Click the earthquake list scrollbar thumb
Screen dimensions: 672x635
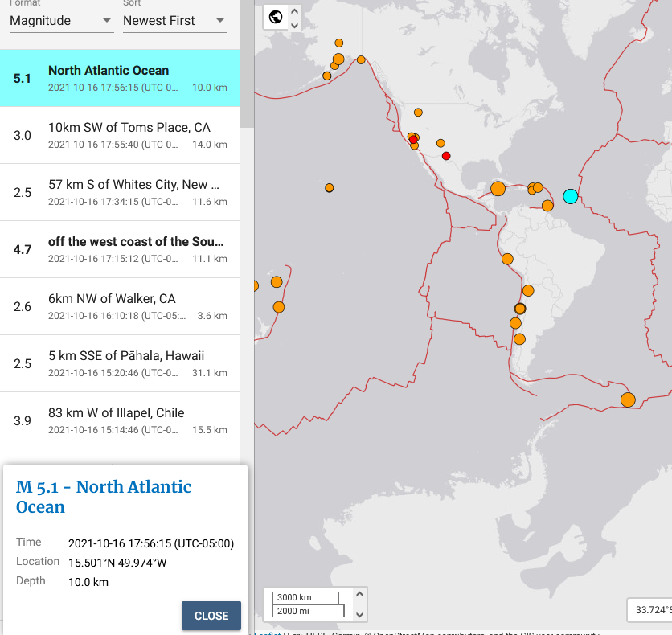(247, 63)
